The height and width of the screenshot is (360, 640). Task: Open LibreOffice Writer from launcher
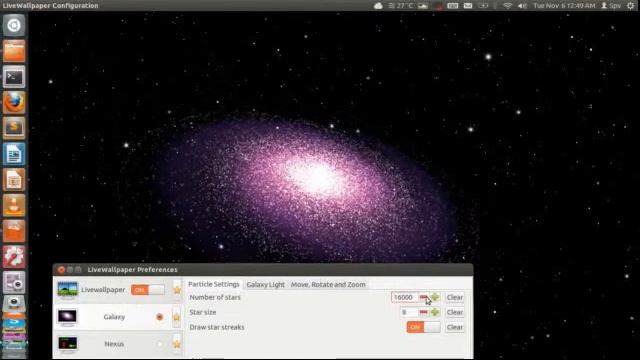[x=14, y=154]
